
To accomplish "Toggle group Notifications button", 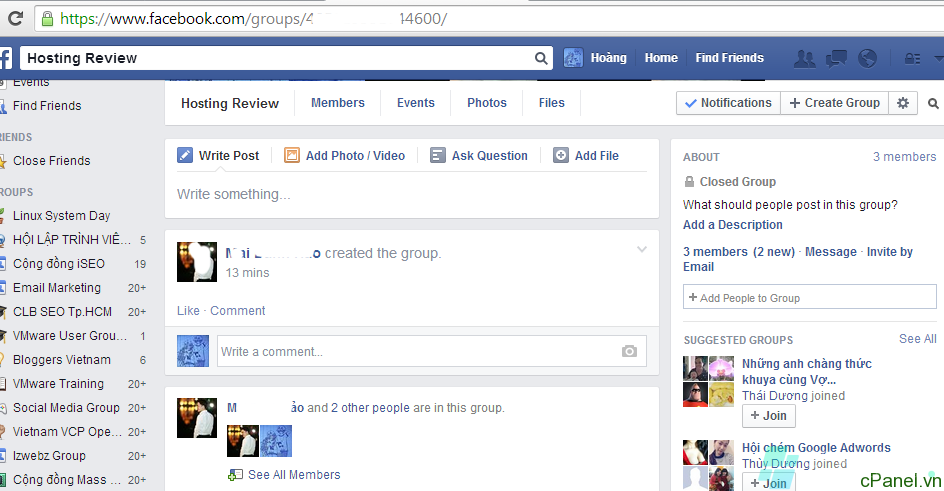I will (728, 103).
